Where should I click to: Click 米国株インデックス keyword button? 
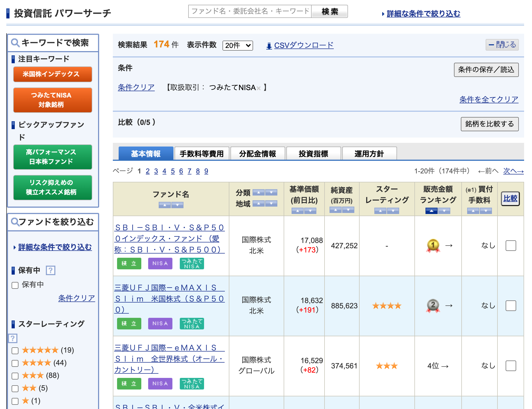pos(53,74)
